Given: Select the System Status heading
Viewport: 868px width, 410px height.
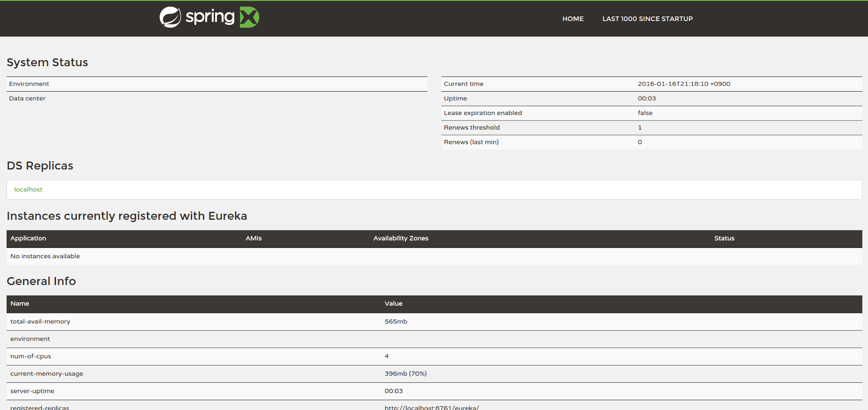Looking at the screenshot, I should [47, 62].
